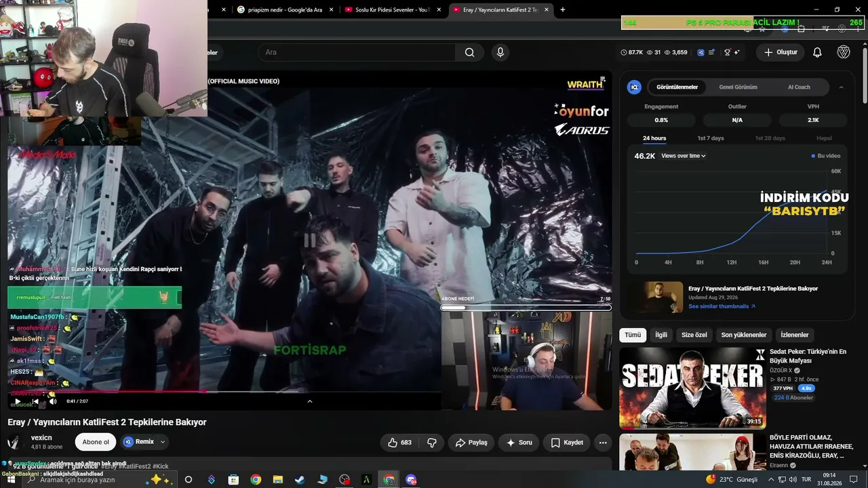Subscribe with the Abone ol button

[96, 442]
